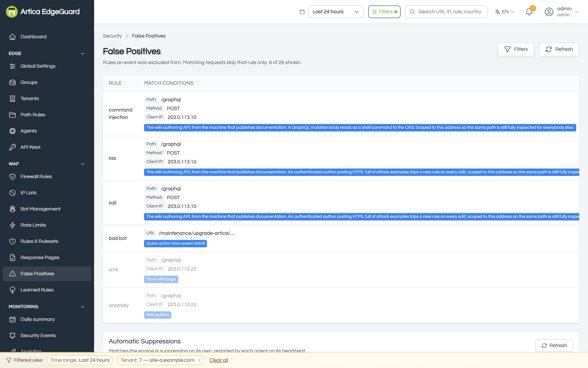The image size is (588, 368).
Task: Select False Positives sidebar item
Action: point(47,274)
